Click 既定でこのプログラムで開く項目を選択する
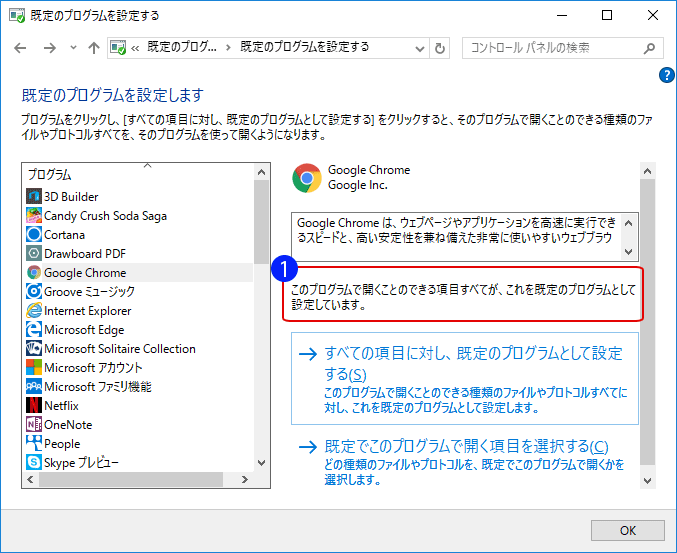677x553 pixels. [465, 462]
